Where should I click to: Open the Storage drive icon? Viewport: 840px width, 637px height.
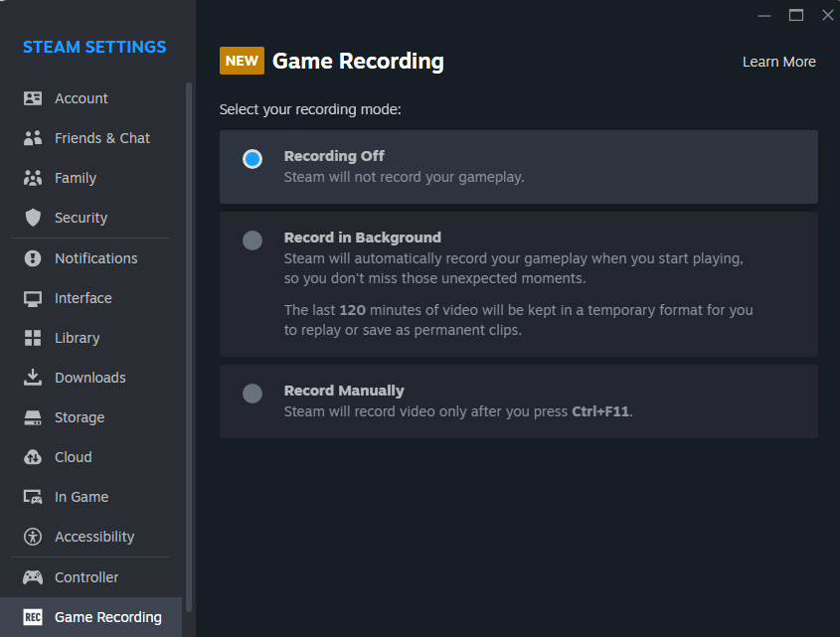click(x=33, y=417)
